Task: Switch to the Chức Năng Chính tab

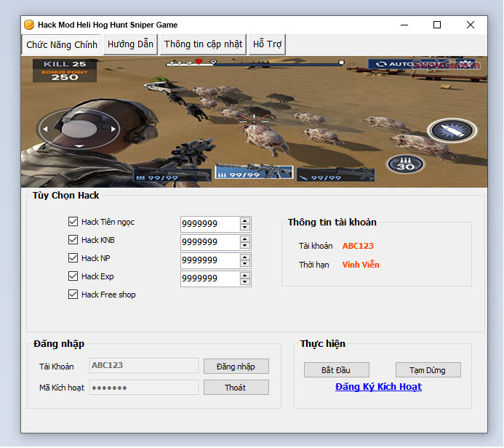Action: point(61,44)
